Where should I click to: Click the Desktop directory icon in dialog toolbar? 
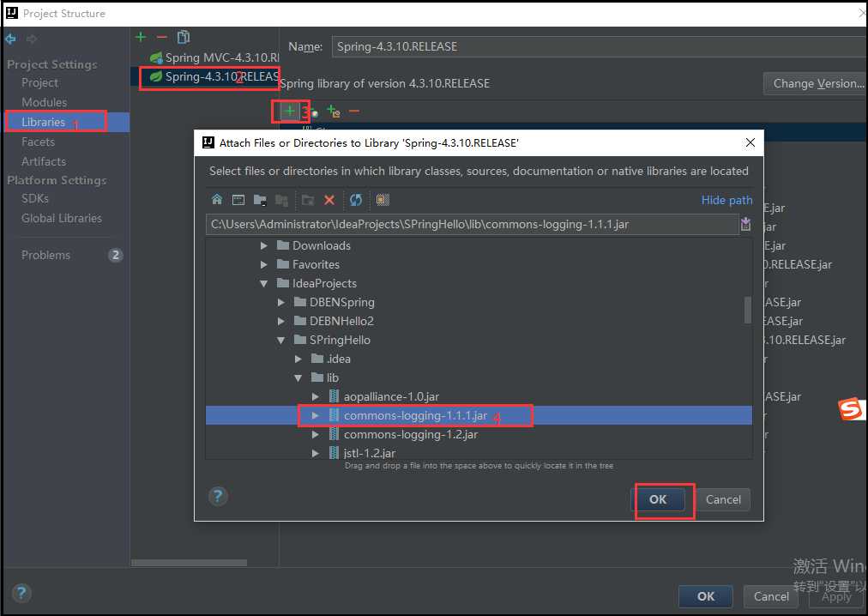tap(238, 199)
